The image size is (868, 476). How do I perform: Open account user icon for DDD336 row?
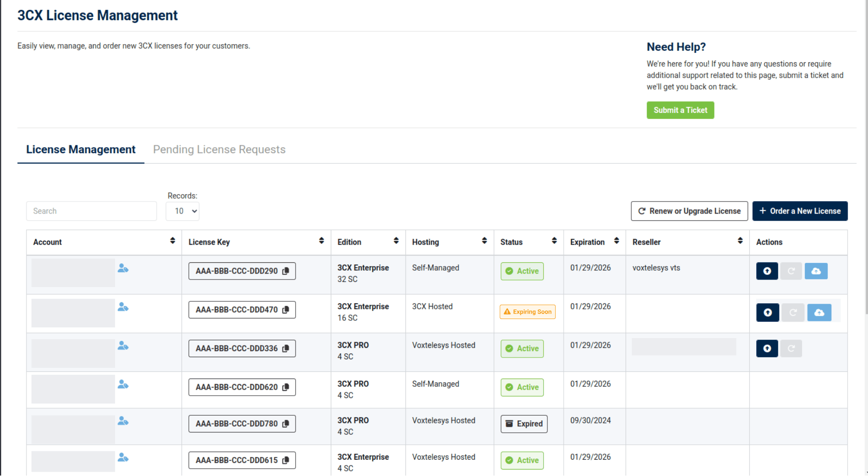point(123,346)
